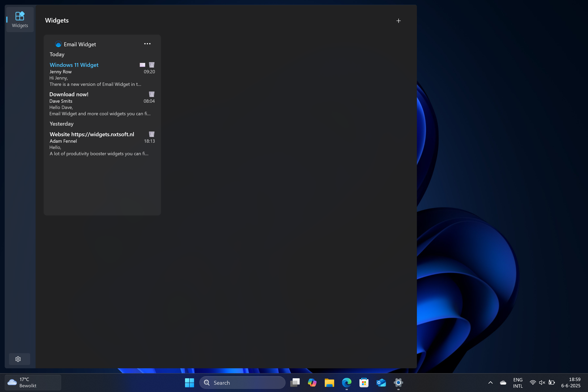Toggle the muted volume icon
The height and width of the screenshot is (392, 588).
point(542,383)
